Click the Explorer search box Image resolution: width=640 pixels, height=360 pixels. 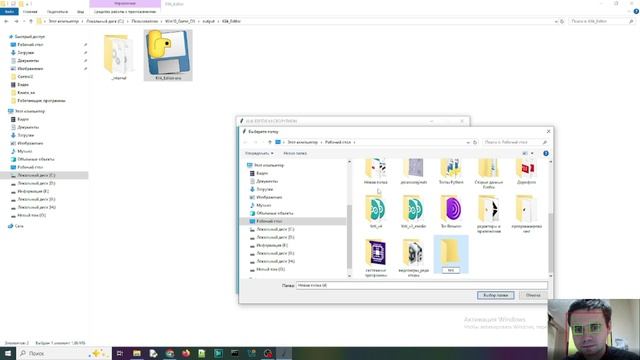(x=601, y=21)
